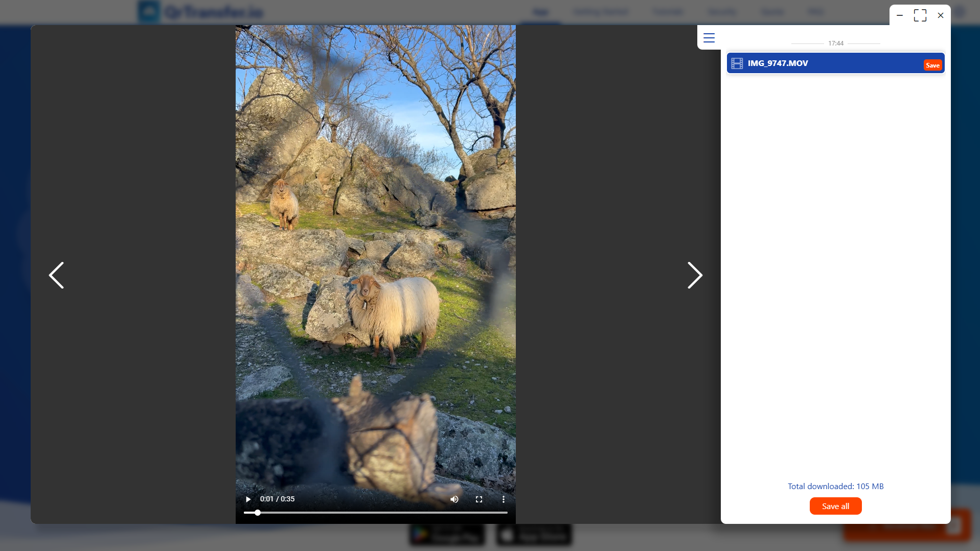
Task: Save the IMG_9747.MOV file
Action: click(x=932, y=65)
